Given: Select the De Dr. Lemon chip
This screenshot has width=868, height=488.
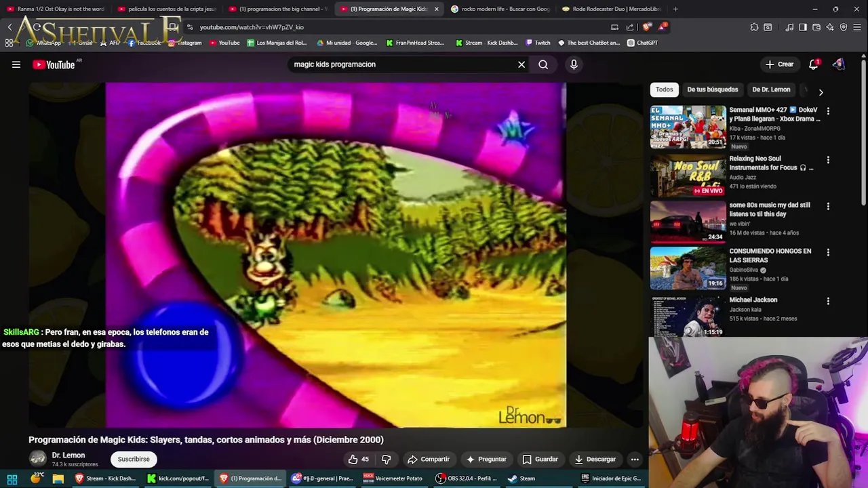Looking at the screenshot, I should point(771,89).
